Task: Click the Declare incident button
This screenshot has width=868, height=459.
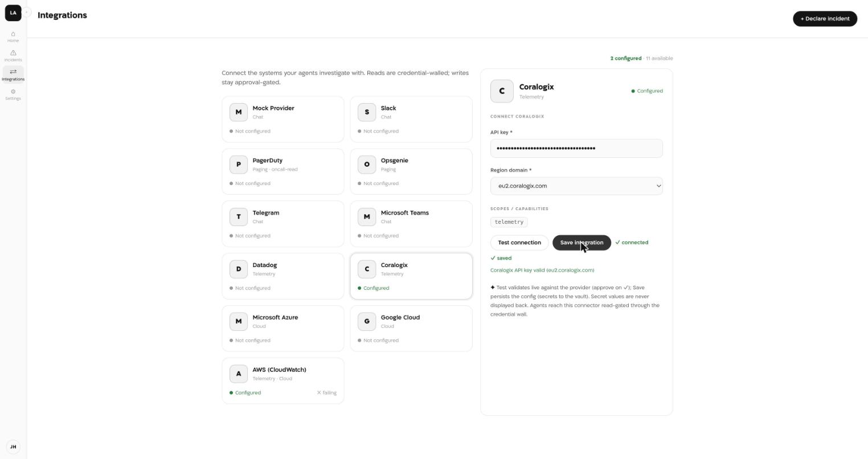Action: 825,19
